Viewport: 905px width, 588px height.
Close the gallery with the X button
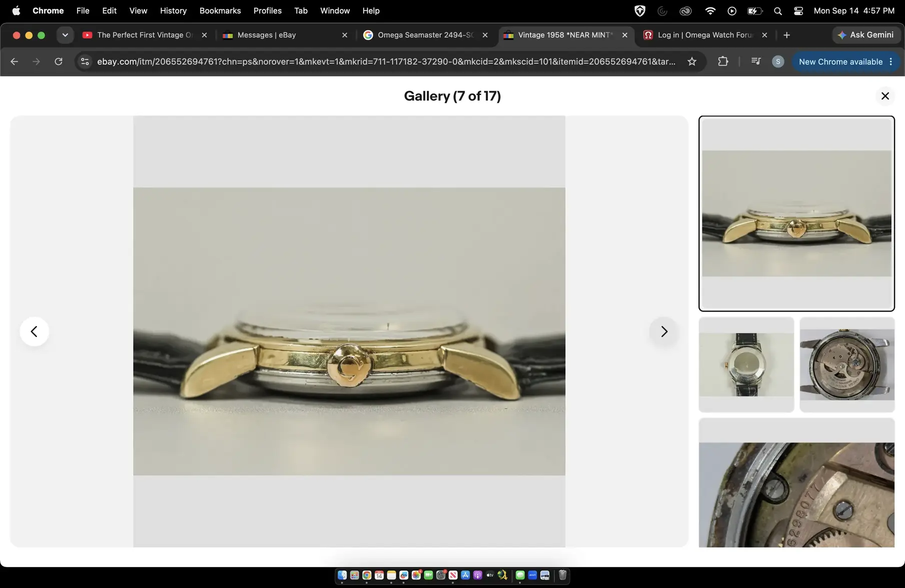click(x=885, y=96)
